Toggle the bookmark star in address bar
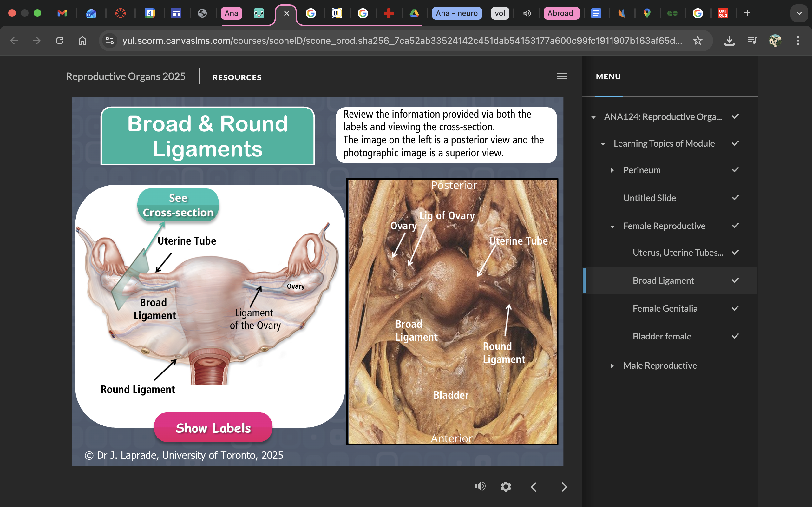Image resolution: width=812 pixels, height=507 pixels. click(x=698, y=41)
